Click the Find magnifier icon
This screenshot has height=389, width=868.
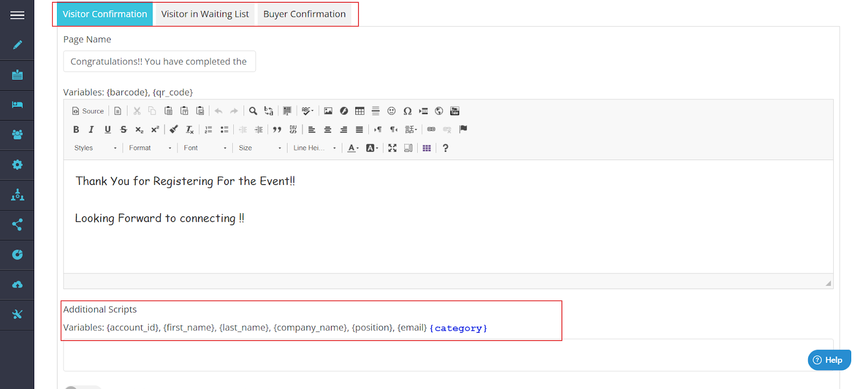253,111
